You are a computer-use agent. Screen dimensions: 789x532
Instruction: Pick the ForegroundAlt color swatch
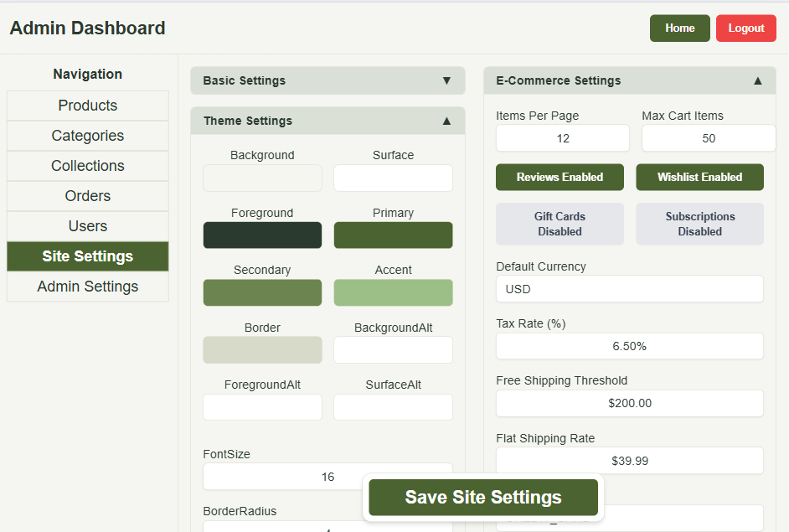(262, 407)
